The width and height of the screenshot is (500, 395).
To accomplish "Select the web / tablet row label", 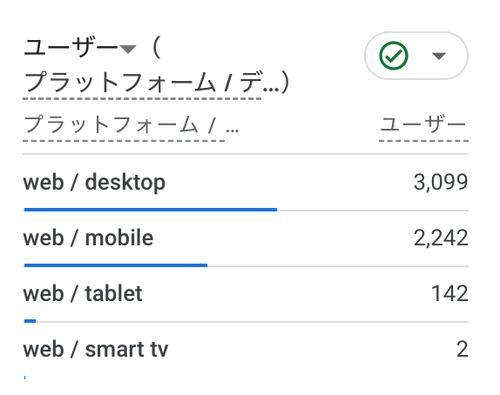I will [83, 294].
